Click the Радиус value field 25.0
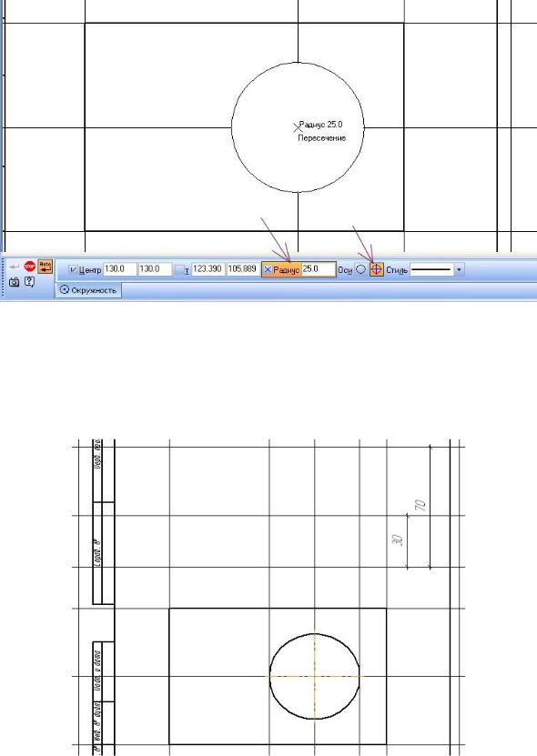The height and width of the screenshot is (756, 537). click(318, 269)
